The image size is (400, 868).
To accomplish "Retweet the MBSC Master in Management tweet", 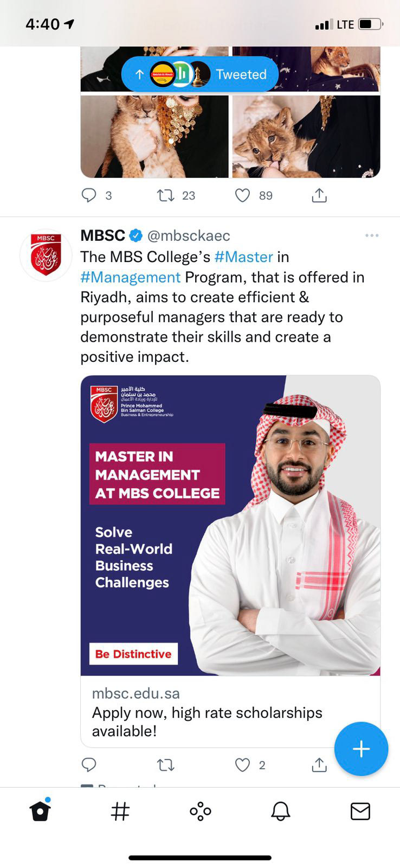I will coord(165,765).
